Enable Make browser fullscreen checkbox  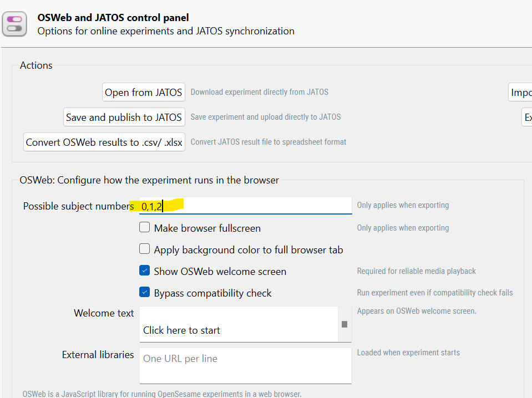point(145,228)
